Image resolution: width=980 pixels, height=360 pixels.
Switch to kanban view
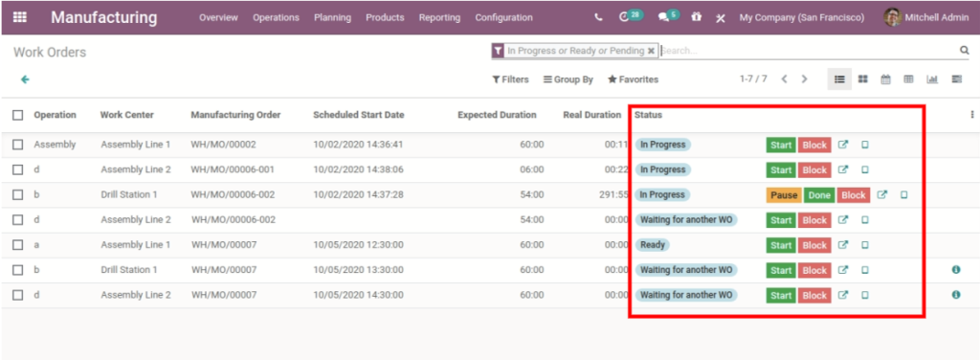(x=862, y=79)
